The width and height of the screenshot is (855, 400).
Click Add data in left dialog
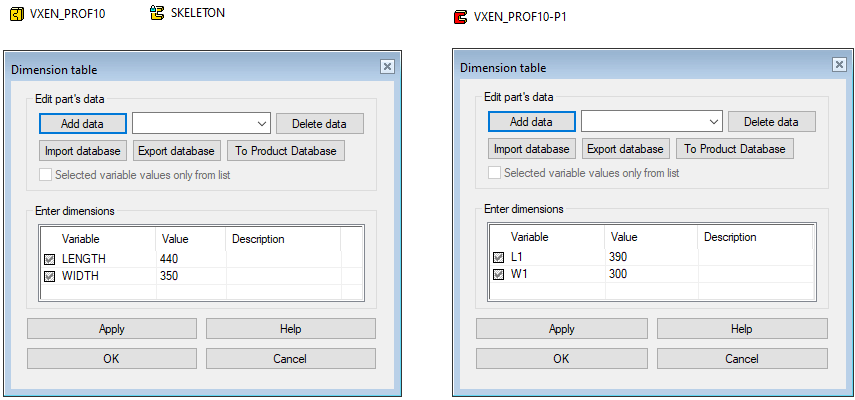(x=83, y=123)
